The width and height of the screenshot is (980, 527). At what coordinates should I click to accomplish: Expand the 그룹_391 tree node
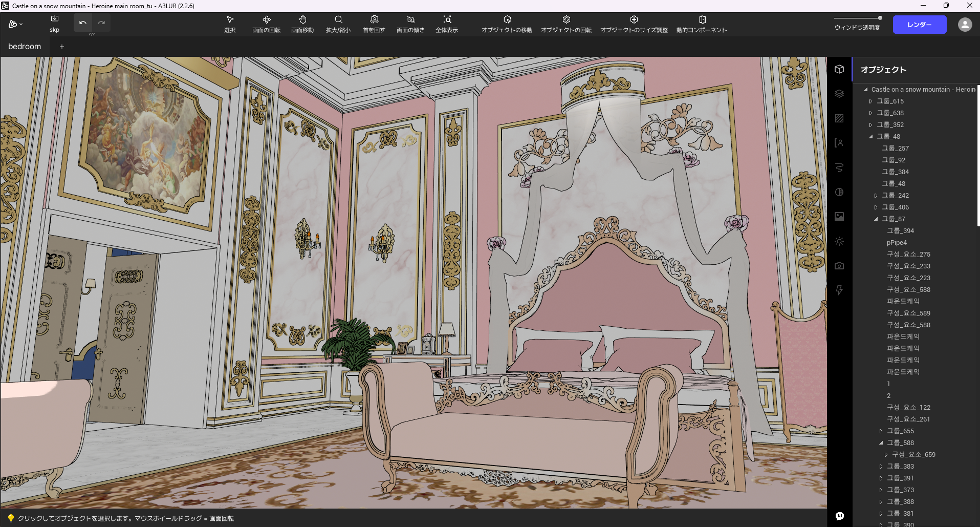(x=881, y=478)
